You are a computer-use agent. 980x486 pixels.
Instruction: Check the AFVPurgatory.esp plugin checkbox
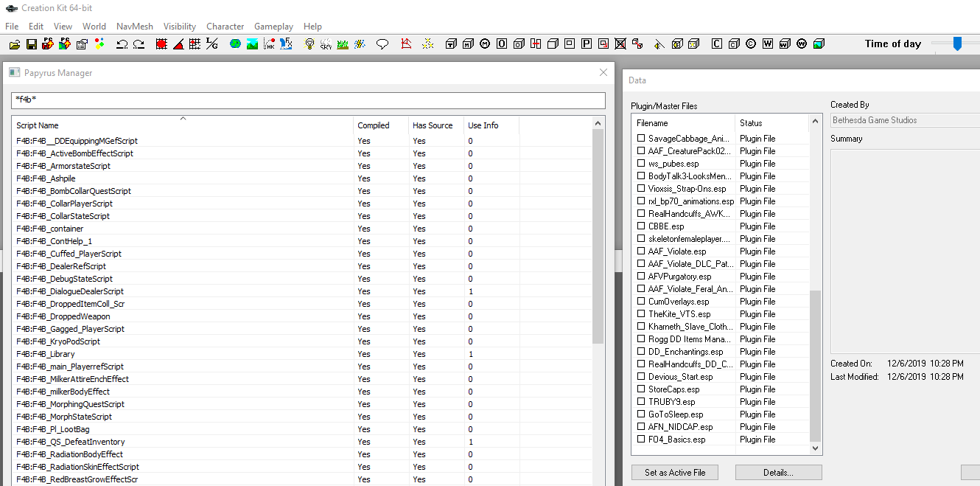641,277
